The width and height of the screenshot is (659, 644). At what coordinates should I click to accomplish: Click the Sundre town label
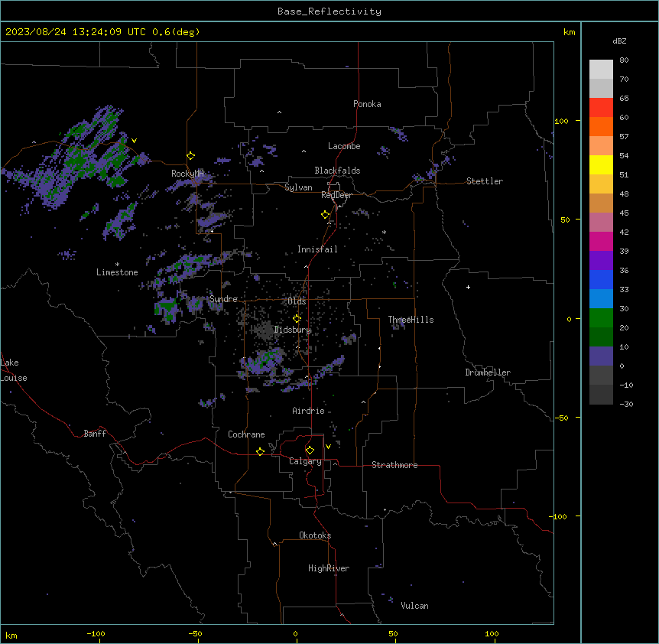(223, 299)
